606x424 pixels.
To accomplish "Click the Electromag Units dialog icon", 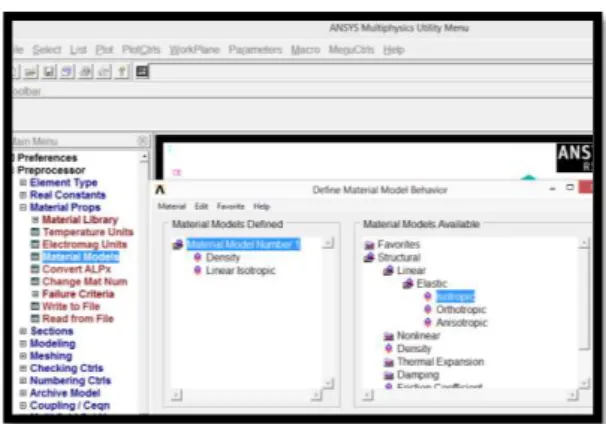I will [x=35, y=244].
